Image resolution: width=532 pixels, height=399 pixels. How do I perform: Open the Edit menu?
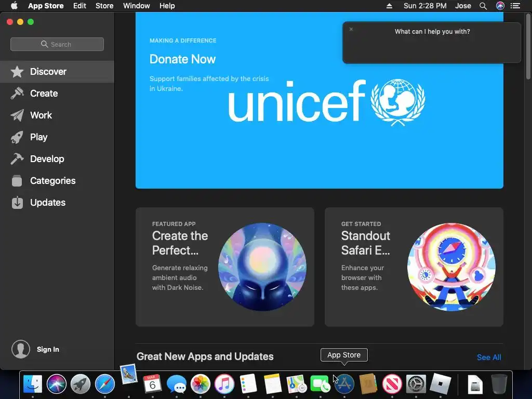79,6
